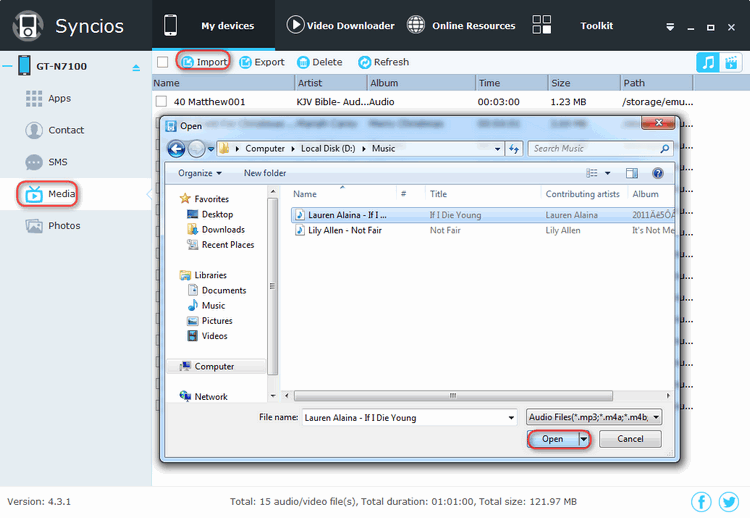Open the Online Resources tab
Screen dimensions: 750x518
461,25
